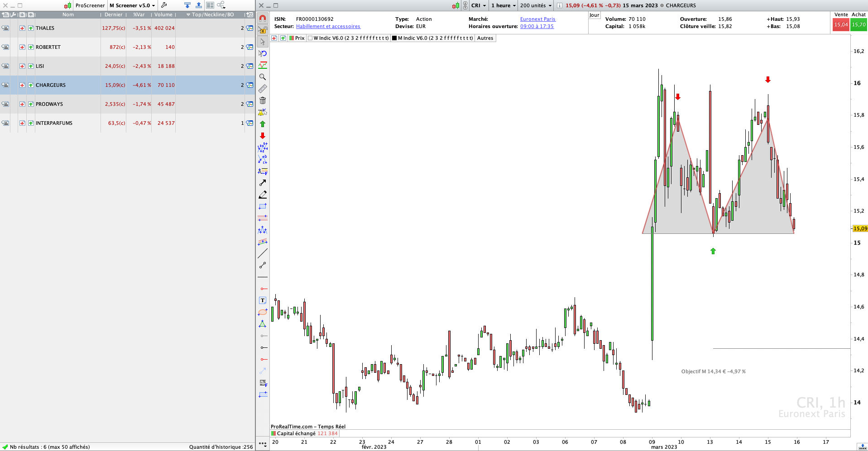Image resolution: width=868 pixels, height=451 pixels.
Task: Click the red Vente 15,04 button
Action: tap(841, 25)
